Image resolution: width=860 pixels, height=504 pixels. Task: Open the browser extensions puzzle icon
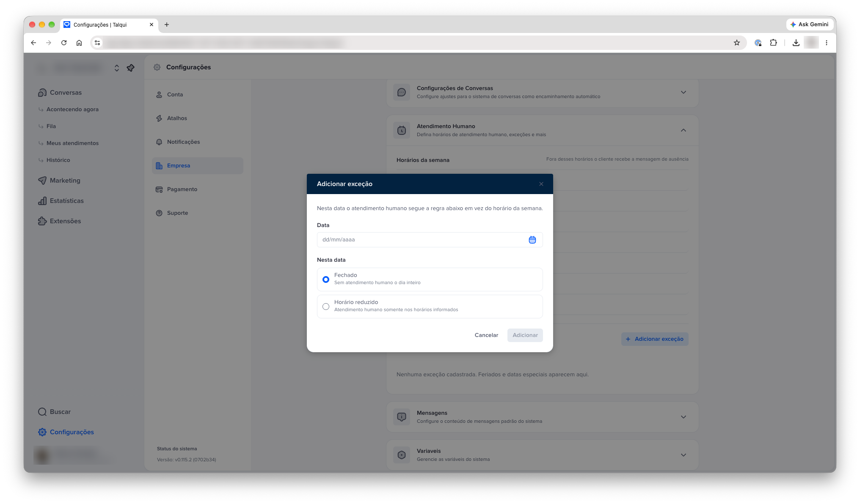point(773,43)
